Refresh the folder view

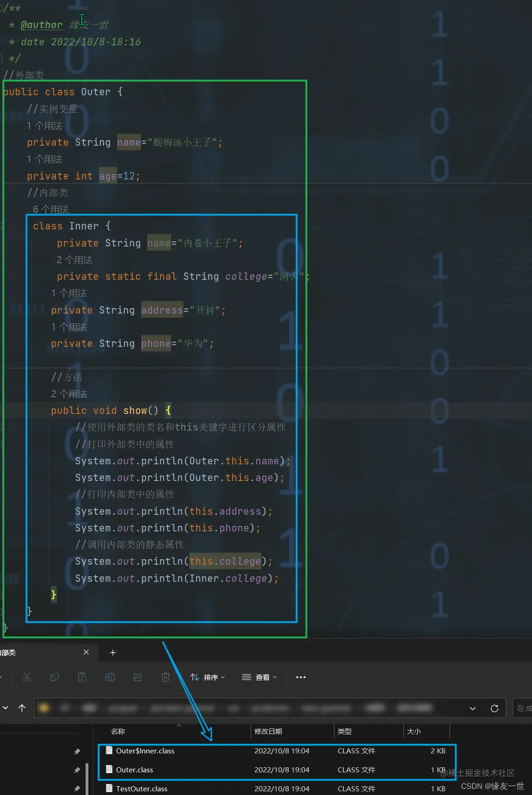click(x=495, y=709)
